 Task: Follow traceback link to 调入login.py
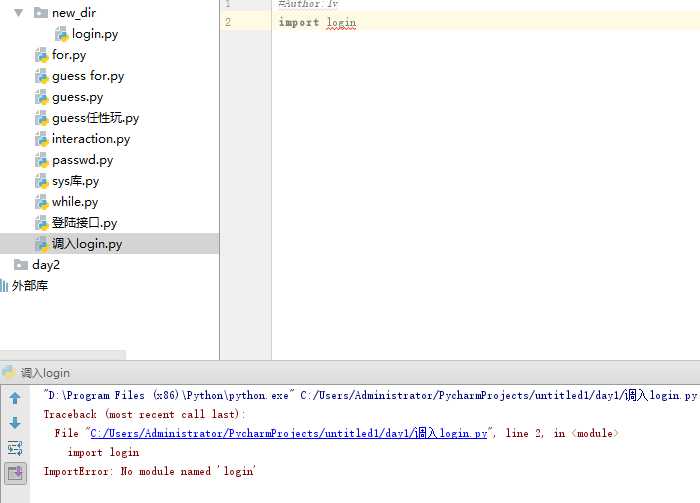(288, 433)
